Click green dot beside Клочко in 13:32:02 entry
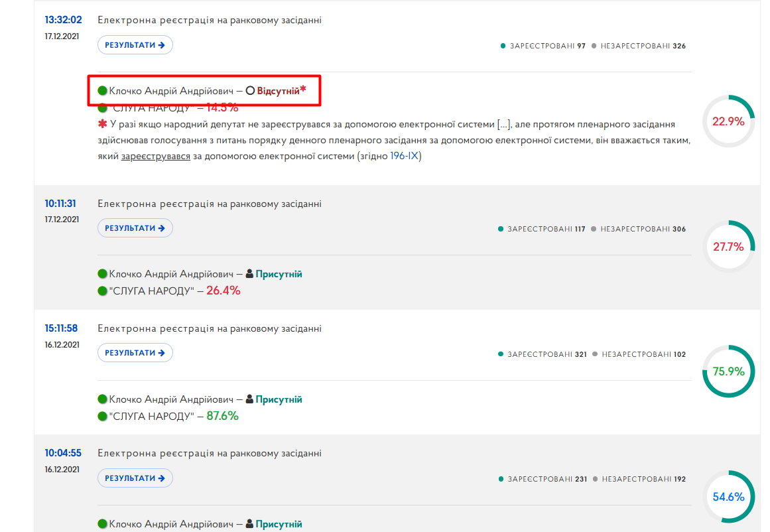Viewport: 770px width, 532px height. (102, 90)
